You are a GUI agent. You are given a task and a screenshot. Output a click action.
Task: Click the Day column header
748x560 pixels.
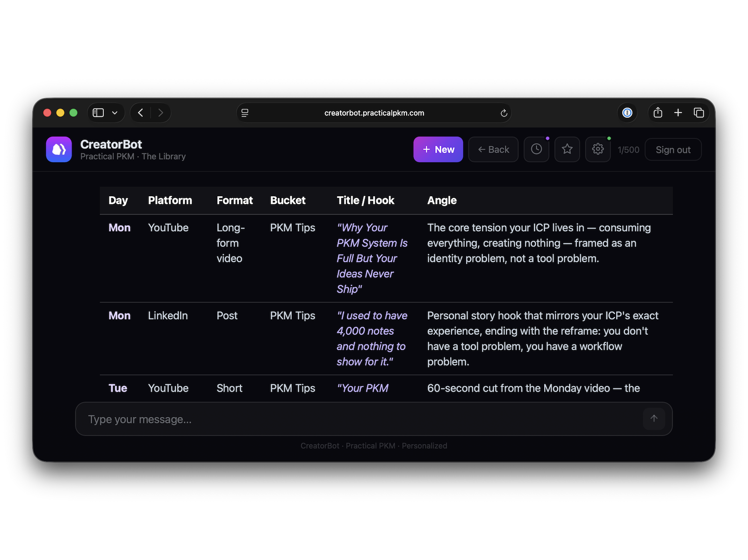[118, 201]
